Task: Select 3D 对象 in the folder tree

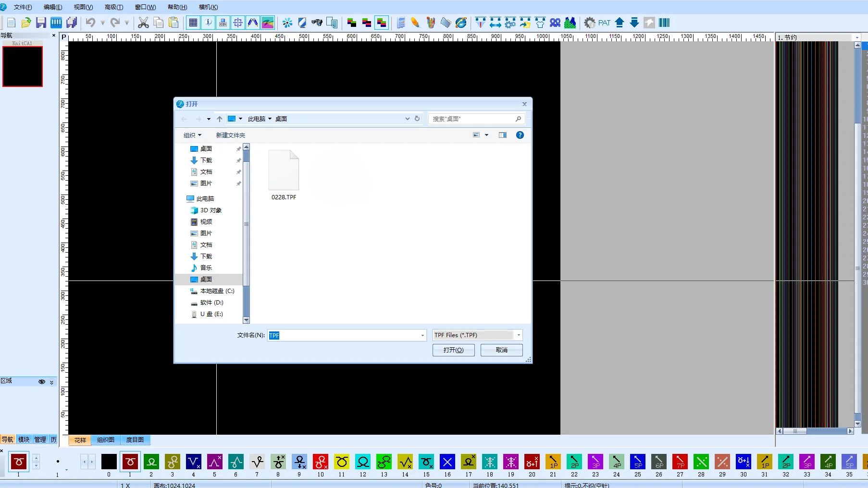Action: (206, 210)
